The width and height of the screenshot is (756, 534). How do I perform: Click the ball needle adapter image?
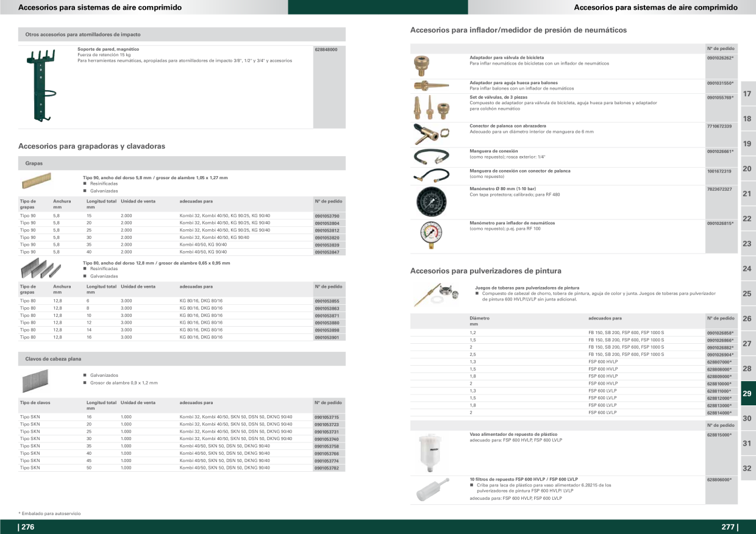pos(430,86)
